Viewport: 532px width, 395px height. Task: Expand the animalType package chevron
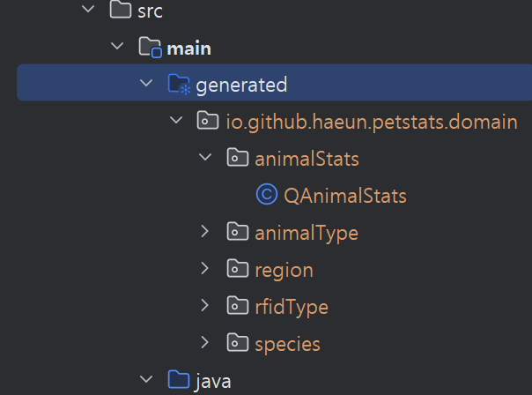tap(205, 231)
